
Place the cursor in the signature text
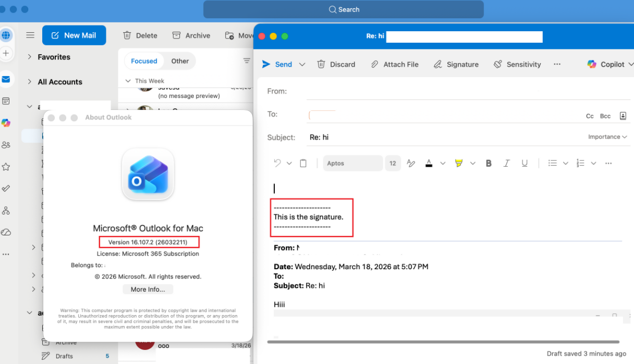(x=309, y=217)
